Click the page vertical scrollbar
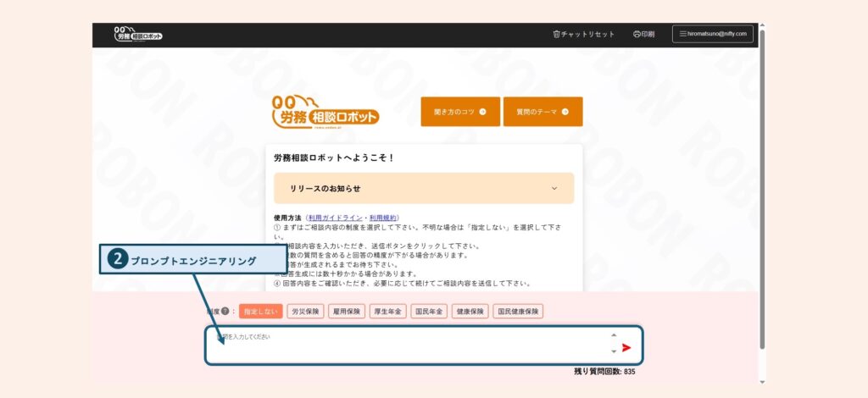This screenshot has width=868, height=398. (762, 190)
